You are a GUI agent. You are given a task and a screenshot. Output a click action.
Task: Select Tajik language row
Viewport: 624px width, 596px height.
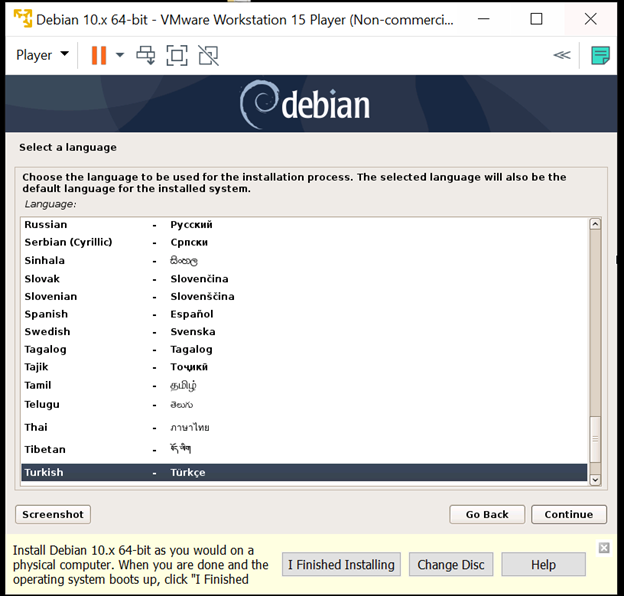pyautogui.click(x=304, y=367)
